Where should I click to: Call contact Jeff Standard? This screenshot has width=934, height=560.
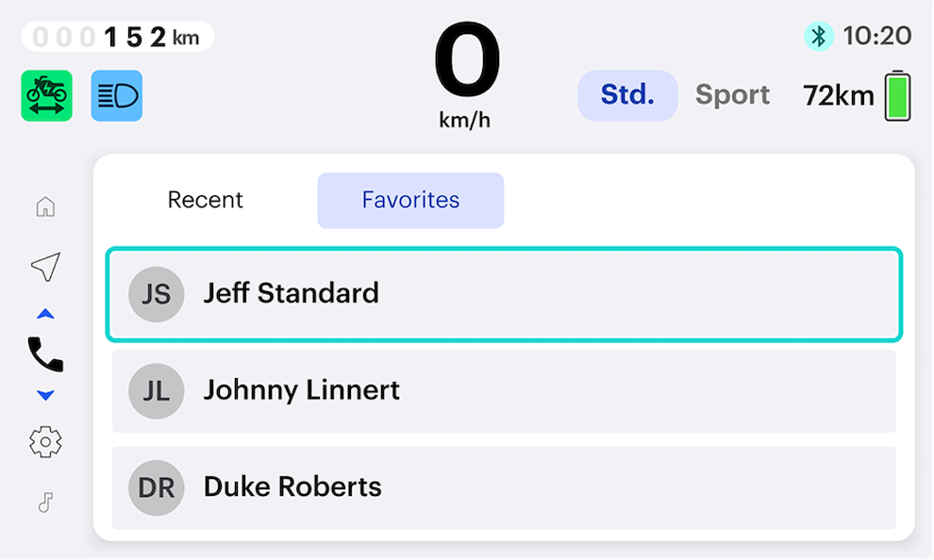point(504,294)
